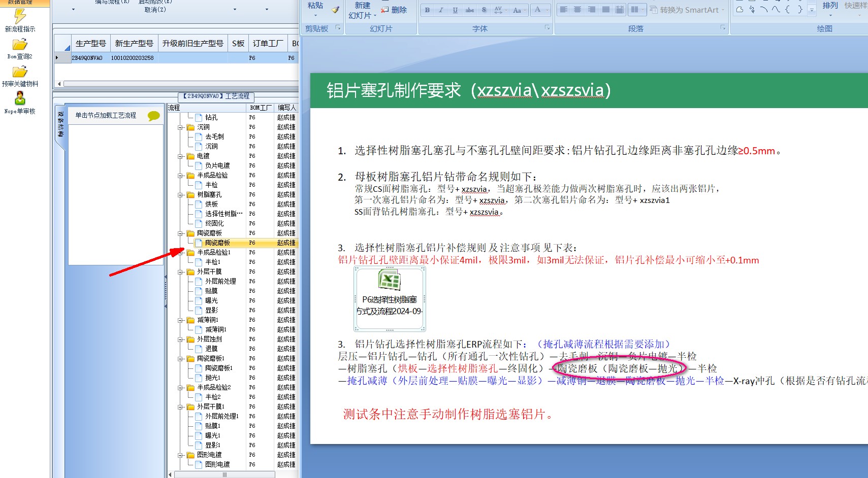Toggle text shadow formatting
Screen dimensions: 868x478
pyautogui.click(x=484, y=10)
